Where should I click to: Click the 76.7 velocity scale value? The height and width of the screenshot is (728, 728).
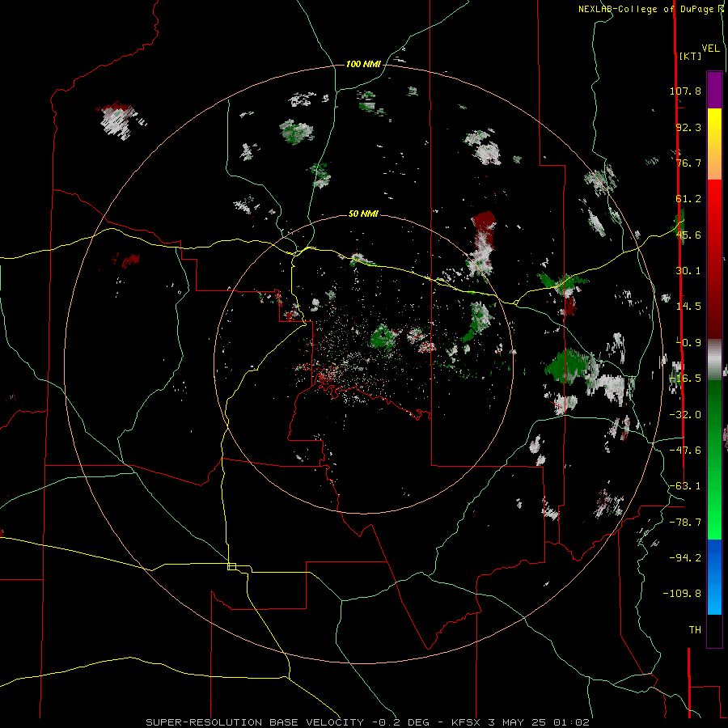click(x=688, y=163)
